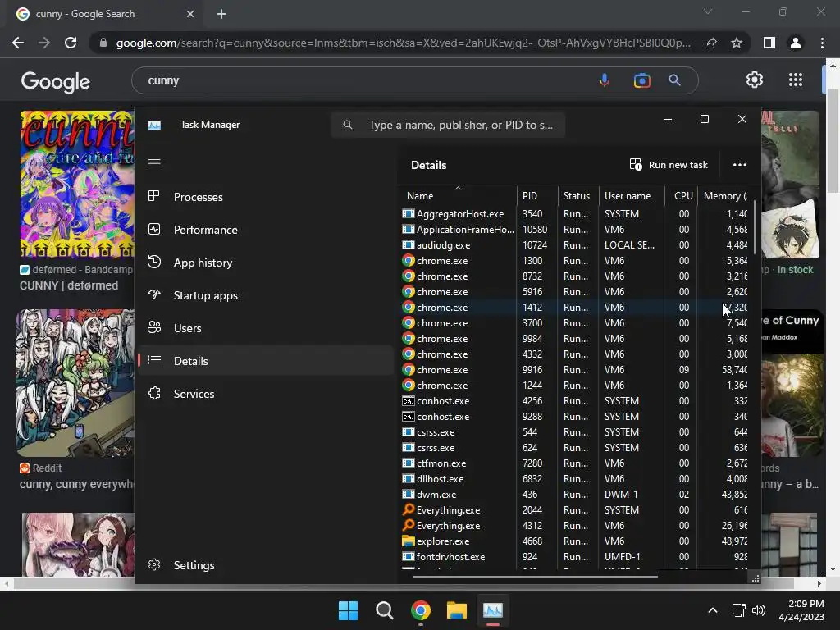The image size is (840, 630).
Task: Sort by User name column header
Action: [631, 195]
